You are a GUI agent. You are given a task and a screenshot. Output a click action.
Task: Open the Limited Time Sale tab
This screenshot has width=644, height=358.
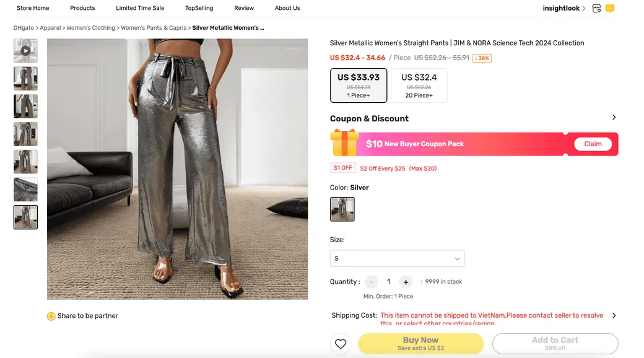[140, 8]
